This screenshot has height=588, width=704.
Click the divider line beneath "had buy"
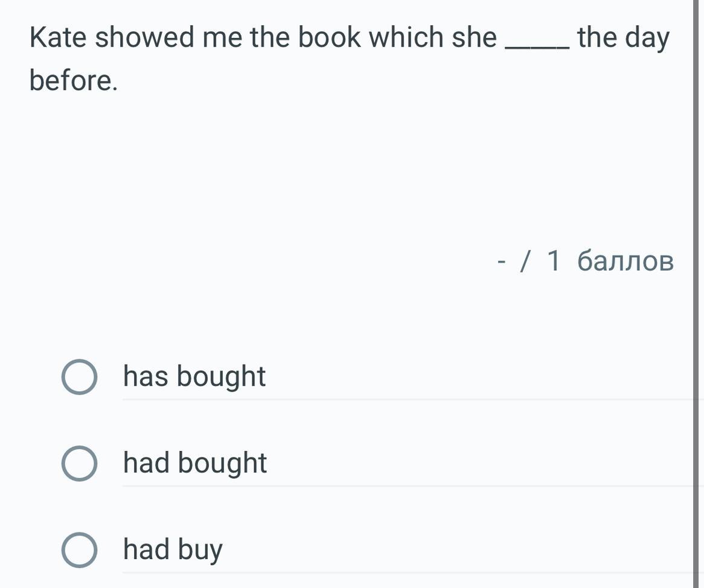[x=411, y=572]
